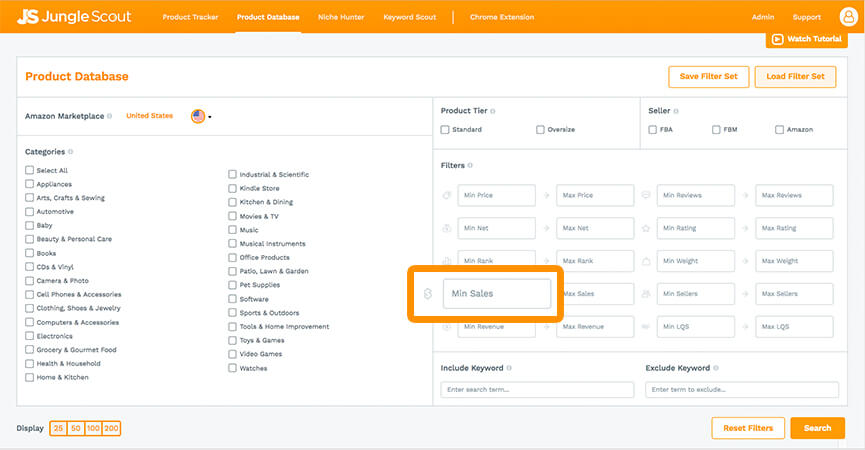This screenshot has width=865, height=450.
Task: Set display count to 200
Action: point(111,428)
